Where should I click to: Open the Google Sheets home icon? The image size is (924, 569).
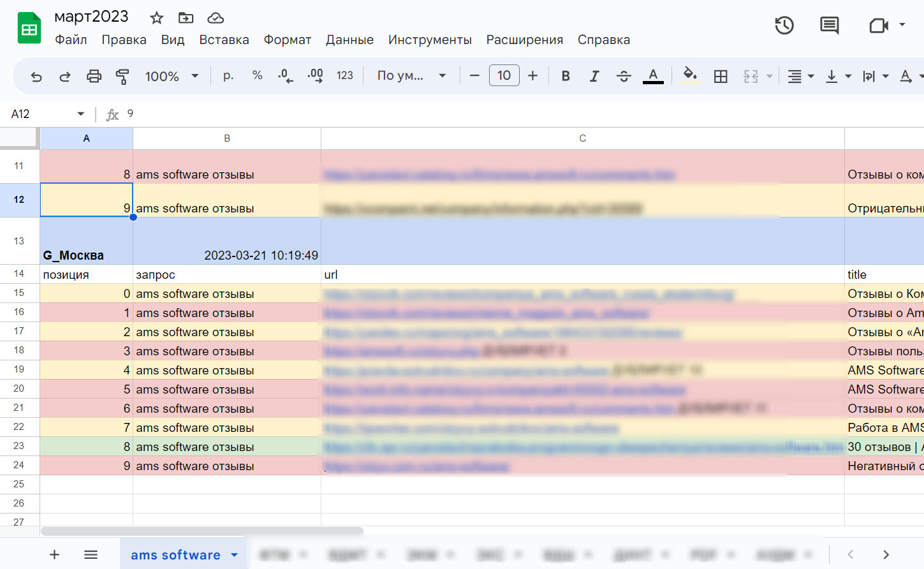[29, 28]
